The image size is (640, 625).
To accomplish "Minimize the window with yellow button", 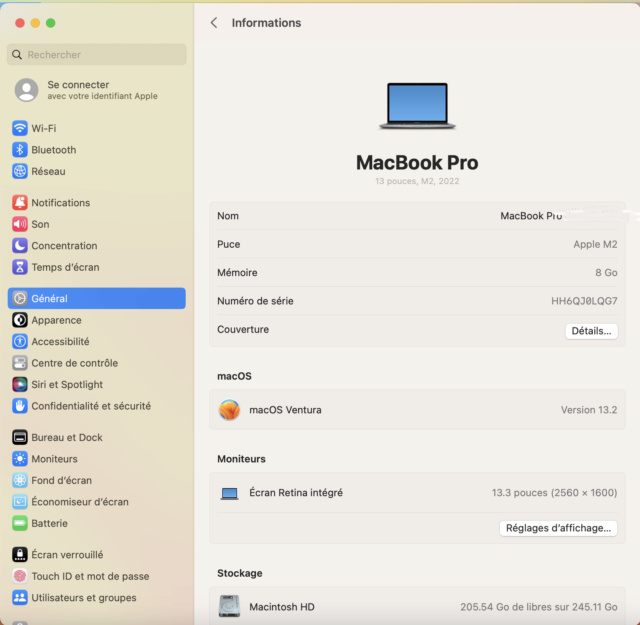I will [36, 23].
